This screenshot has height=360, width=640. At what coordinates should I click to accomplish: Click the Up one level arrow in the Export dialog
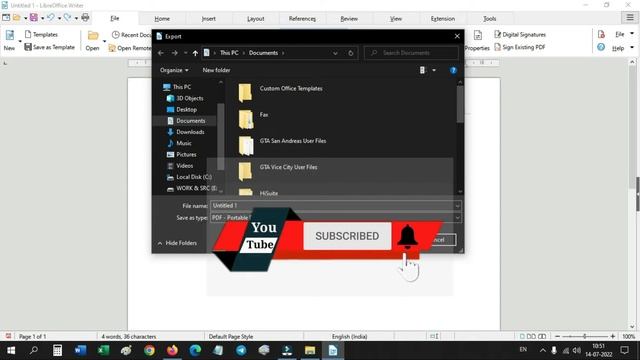(x=195, y=53)
